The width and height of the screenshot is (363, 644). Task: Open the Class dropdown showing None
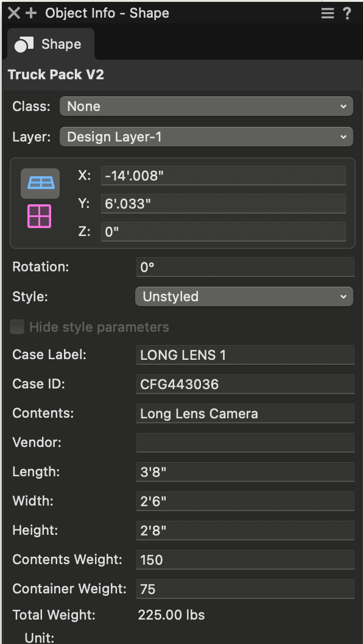[206, 106]
